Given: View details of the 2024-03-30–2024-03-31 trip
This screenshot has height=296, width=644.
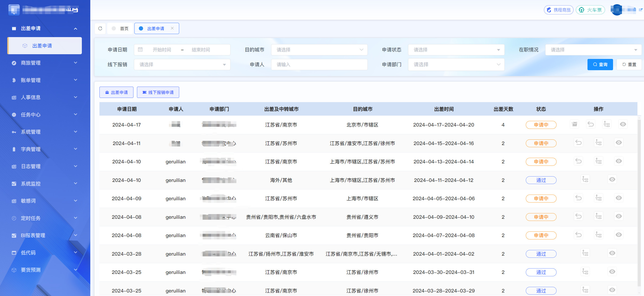Looking at the screenshot, I should click(x=612, y=272).
